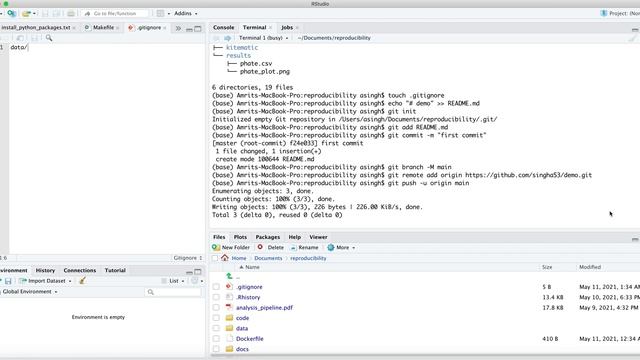Switch to the Jobs tab
This screenshot has height=360, width=640.
pos(287,27)
